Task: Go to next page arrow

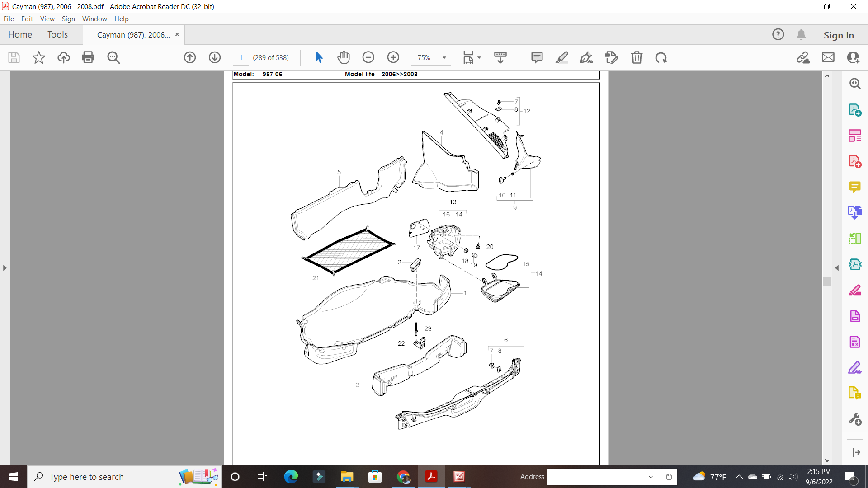Action: click(x=215, y=57)
